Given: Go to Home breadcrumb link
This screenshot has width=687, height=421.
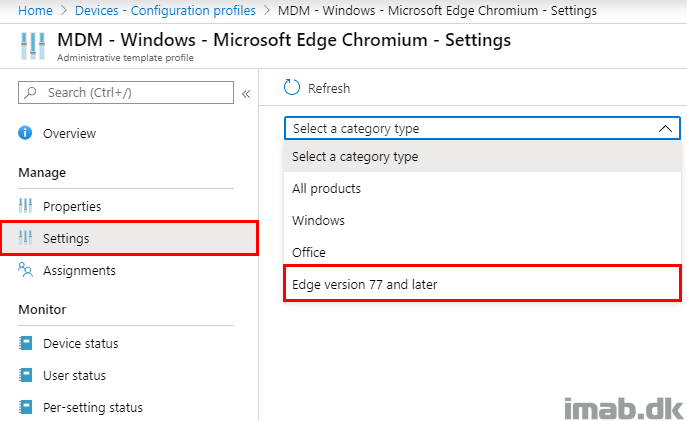Looking at the screenshot, I should (35, 10).
